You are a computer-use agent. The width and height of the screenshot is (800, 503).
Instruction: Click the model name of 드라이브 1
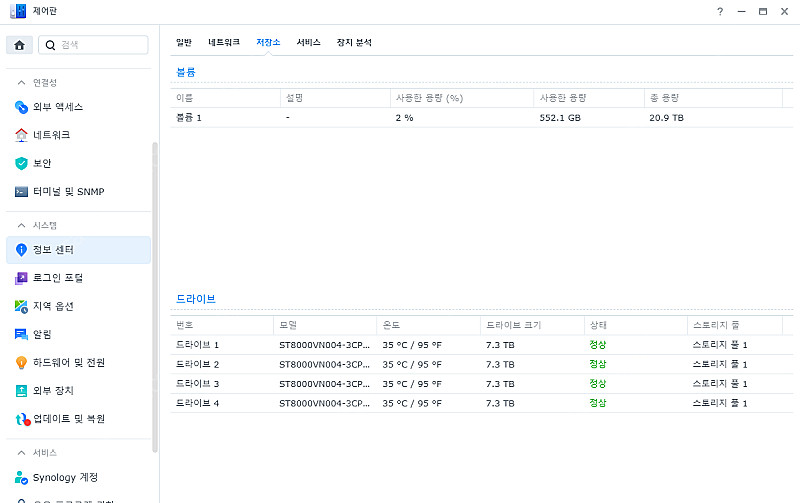click(x=324, y=345)
